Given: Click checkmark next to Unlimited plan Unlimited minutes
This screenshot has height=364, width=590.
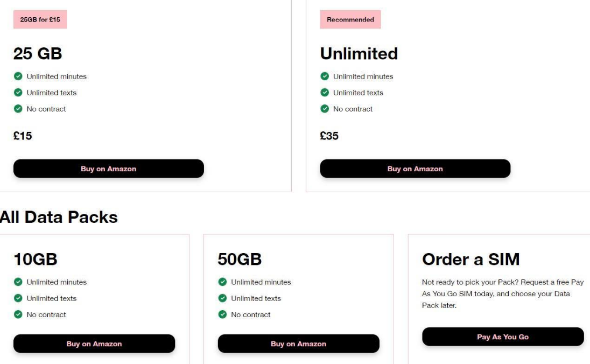Looking at the screenshot, I should click(x=325, y=76).
